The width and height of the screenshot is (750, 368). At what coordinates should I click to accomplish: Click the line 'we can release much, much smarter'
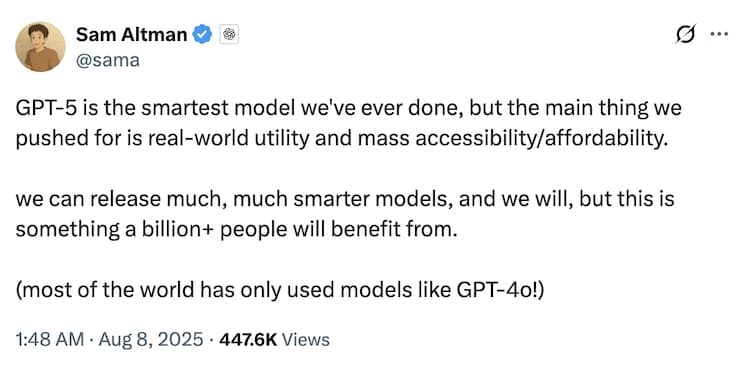coord(345,199)
